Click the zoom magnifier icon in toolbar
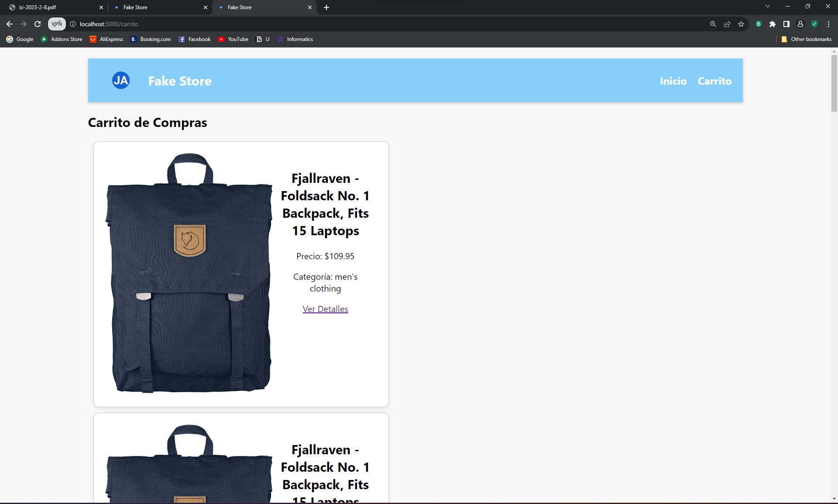The width and height of the screenshot is (838, 504). pos(713,24)
